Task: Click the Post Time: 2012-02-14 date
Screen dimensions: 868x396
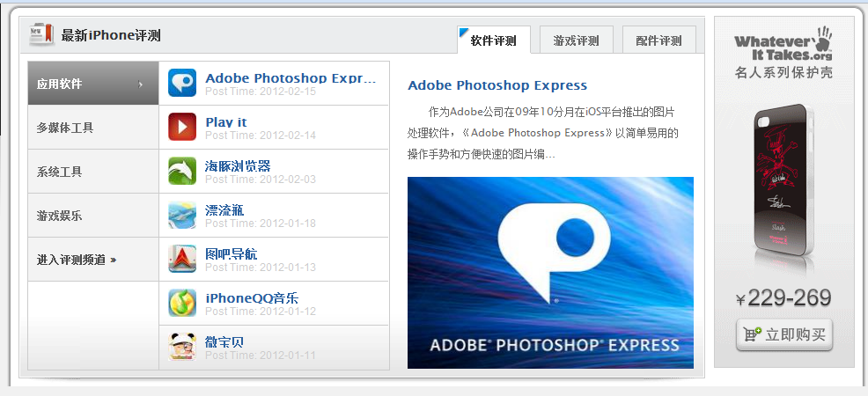Action: click(x=261, y=135)
